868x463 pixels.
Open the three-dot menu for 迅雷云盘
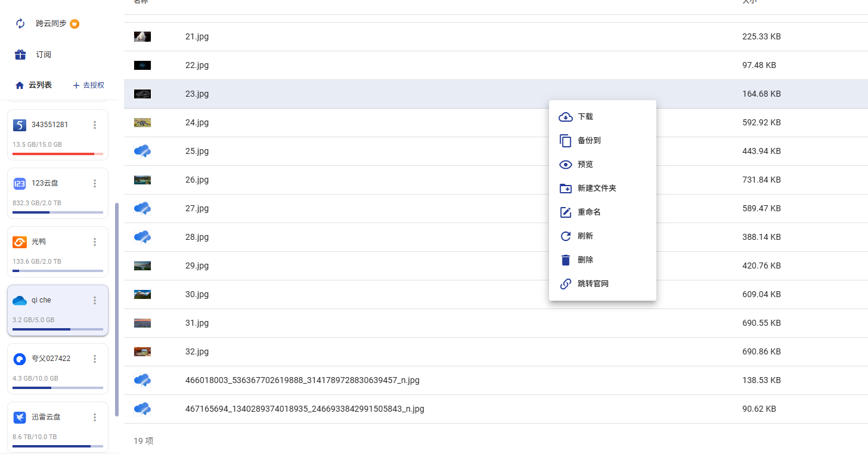pyautogui.click(x=94, y=417)
